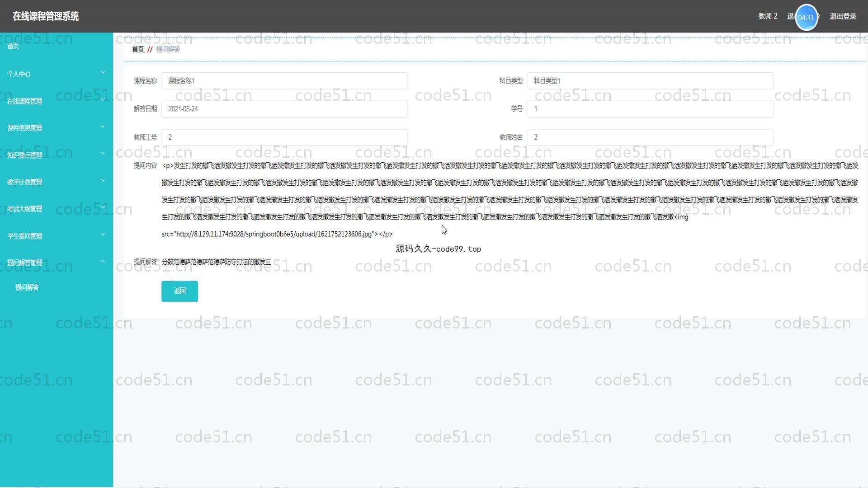Expand the 考试大纲管理 sidebar menu

[57, 209]
